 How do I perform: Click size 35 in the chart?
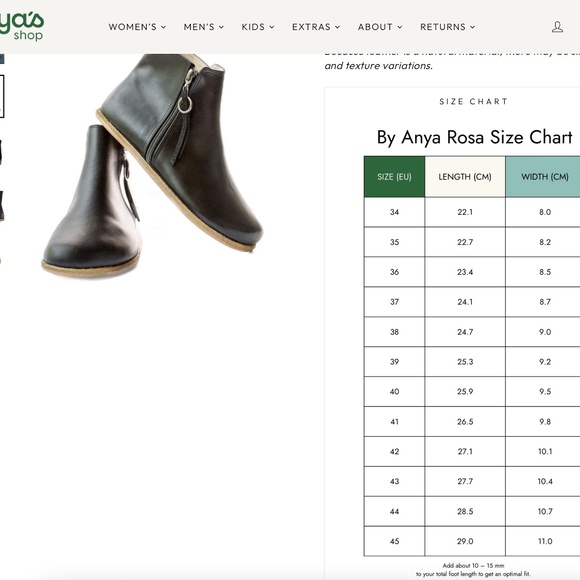pyautogui.click(x=394, y=242)
